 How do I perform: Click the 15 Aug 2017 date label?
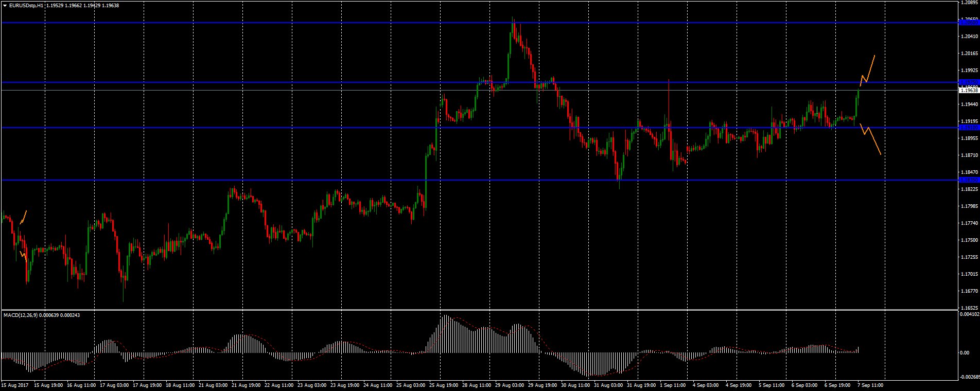(14, 385)
